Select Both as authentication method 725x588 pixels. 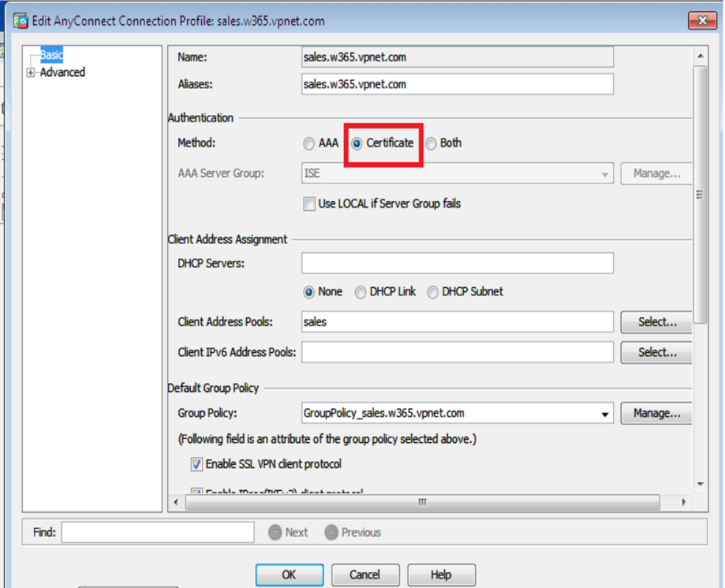coord(431,144)
